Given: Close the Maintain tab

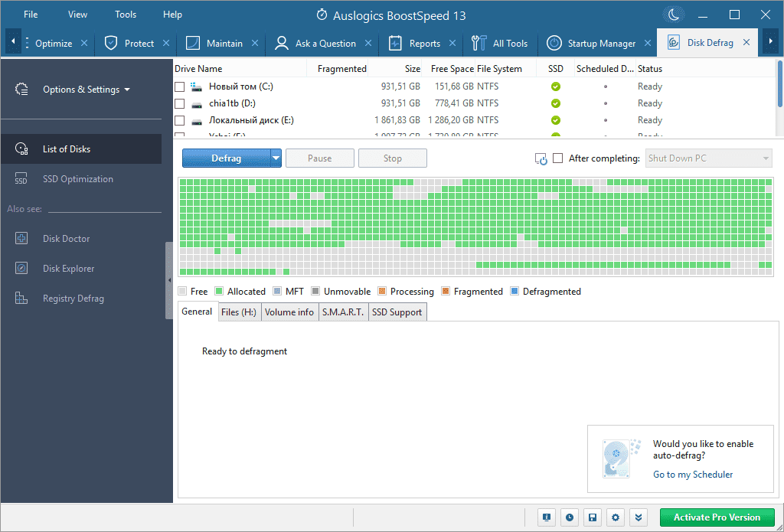Looking at the screenshot, I should [x=254, y=43].
